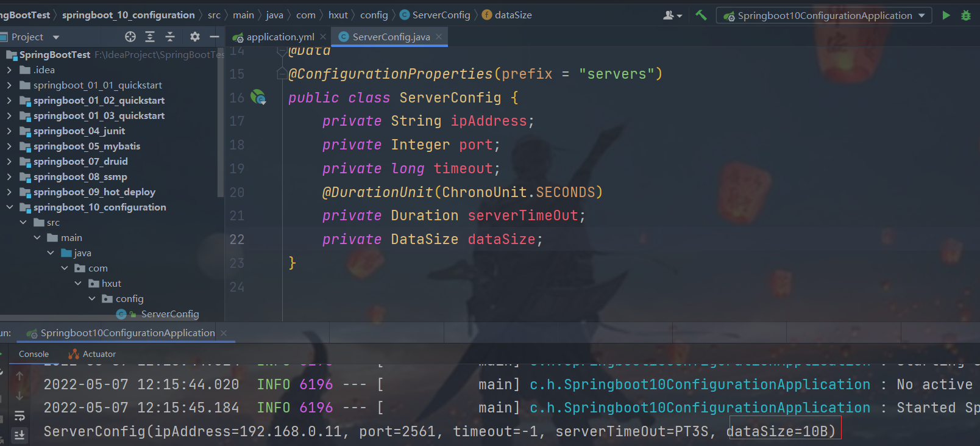Screen dimensions: 980x446
Task: Click the down arrow in Run console toolbar
Action: pyautogui.click(x=20, y=396)
